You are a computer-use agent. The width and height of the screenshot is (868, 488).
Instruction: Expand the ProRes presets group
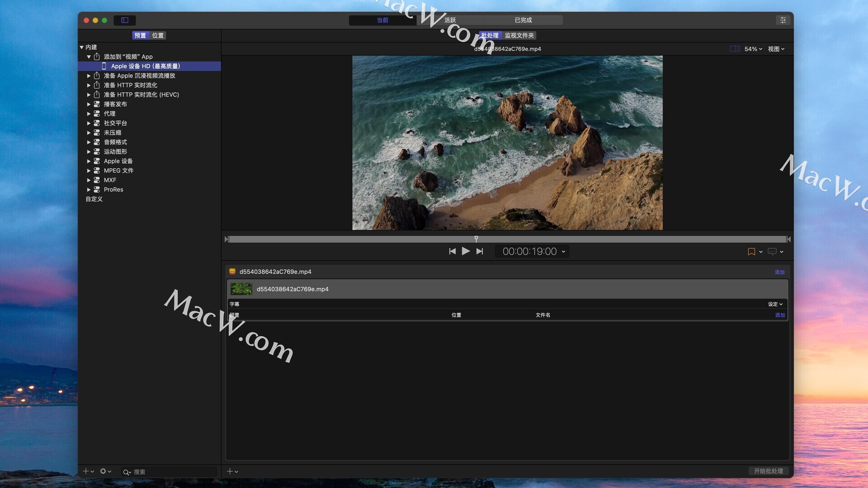click(89, 190)
